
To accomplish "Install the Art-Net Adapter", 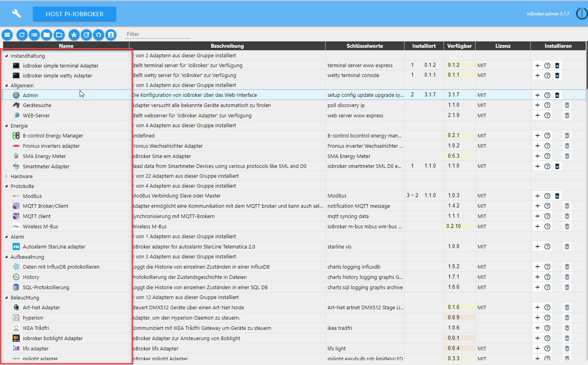I will click(537, 307).
